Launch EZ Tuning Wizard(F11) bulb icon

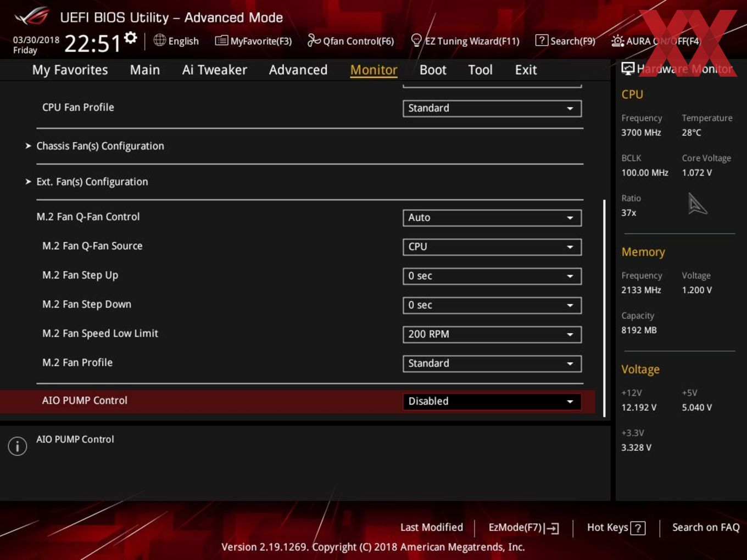coord(416,40)
